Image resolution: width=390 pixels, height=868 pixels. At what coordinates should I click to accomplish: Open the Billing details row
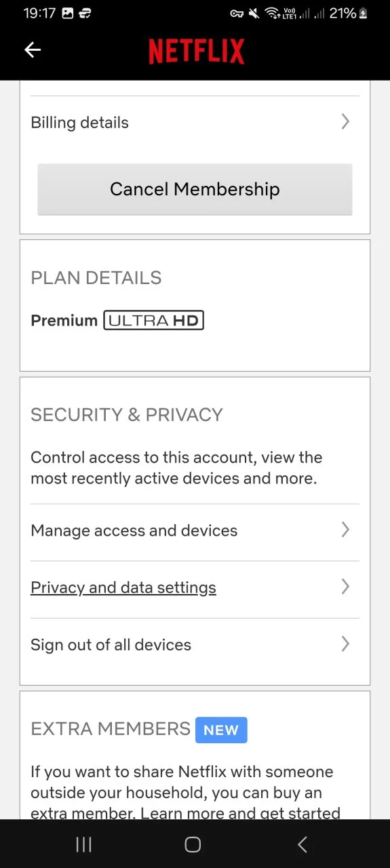195,122
